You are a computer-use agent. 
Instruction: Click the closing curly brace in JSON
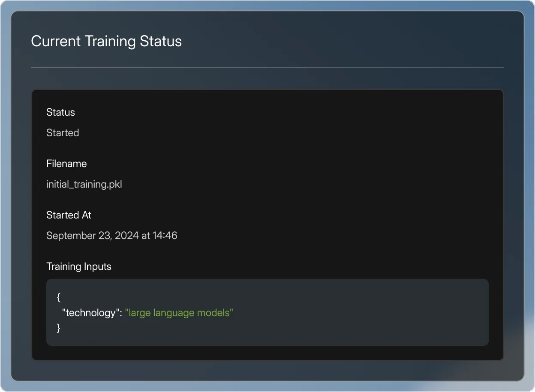click(x=59, y=328)
